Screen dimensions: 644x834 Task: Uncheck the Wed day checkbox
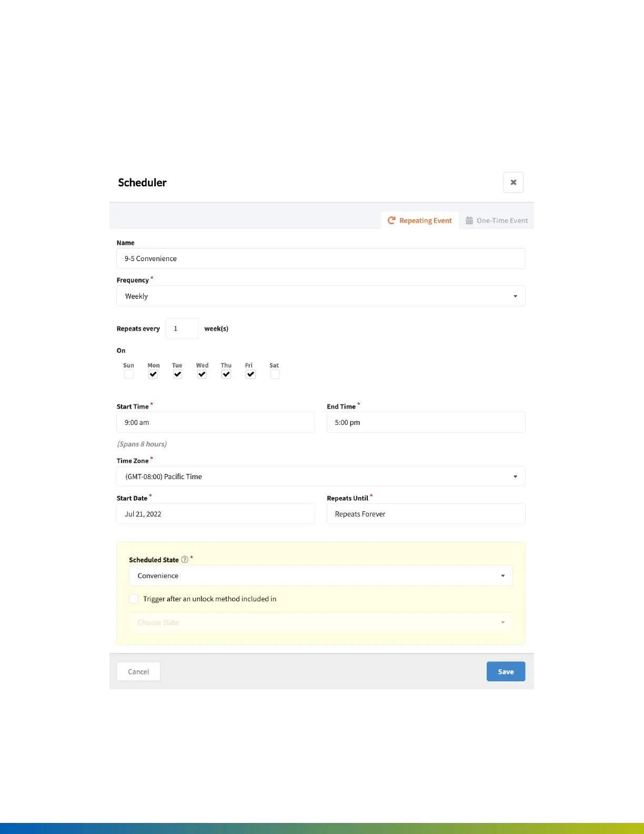tap(202, 374)
